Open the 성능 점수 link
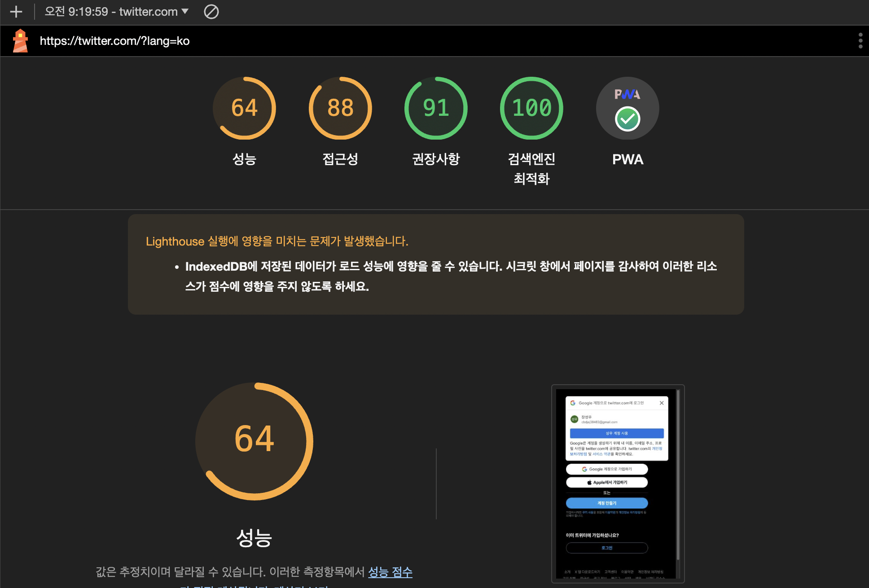The image size is (869, 588). [390, 572]
